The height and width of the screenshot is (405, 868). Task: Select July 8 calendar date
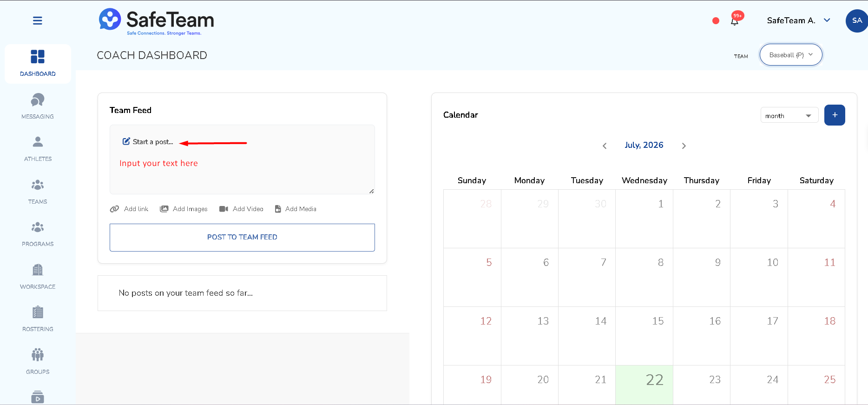(644, 277)
